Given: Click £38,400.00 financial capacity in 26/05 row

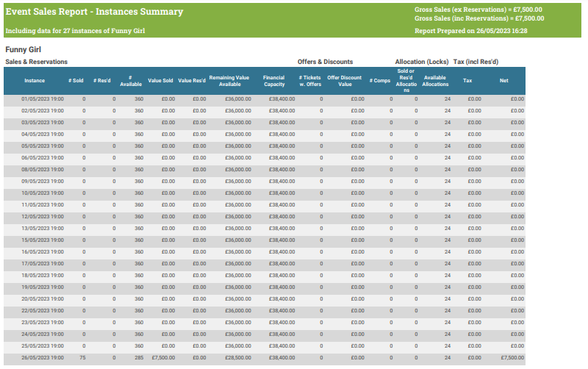Looking at the screenshot, I should click(282, 358).
